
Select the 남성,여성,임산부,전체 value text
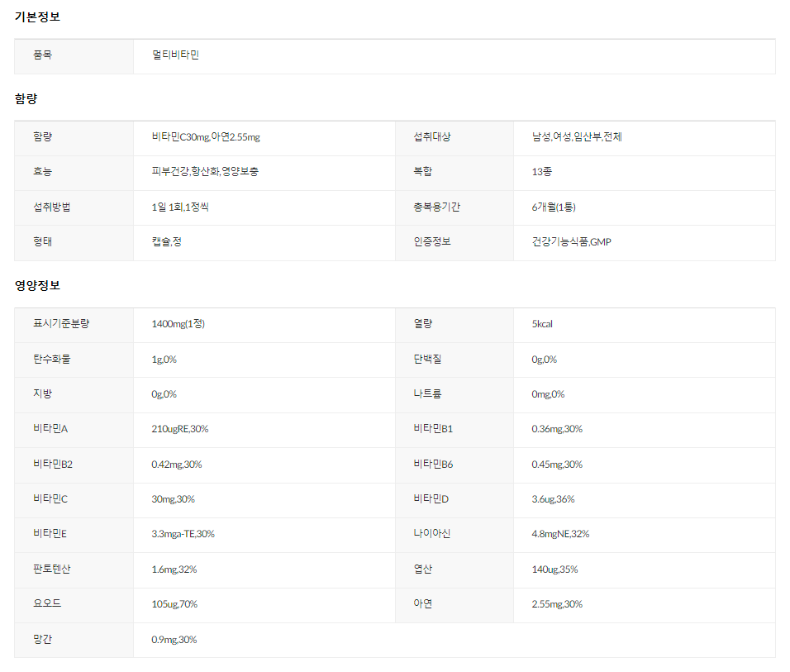(577, 137)
